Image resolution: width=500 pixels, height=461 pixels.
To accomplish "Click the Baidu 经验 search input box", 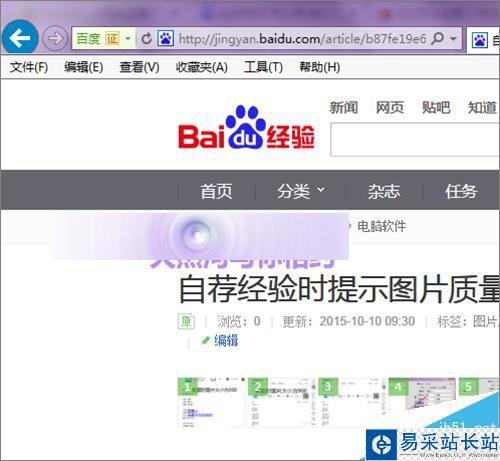I will (x=415, y=139).
